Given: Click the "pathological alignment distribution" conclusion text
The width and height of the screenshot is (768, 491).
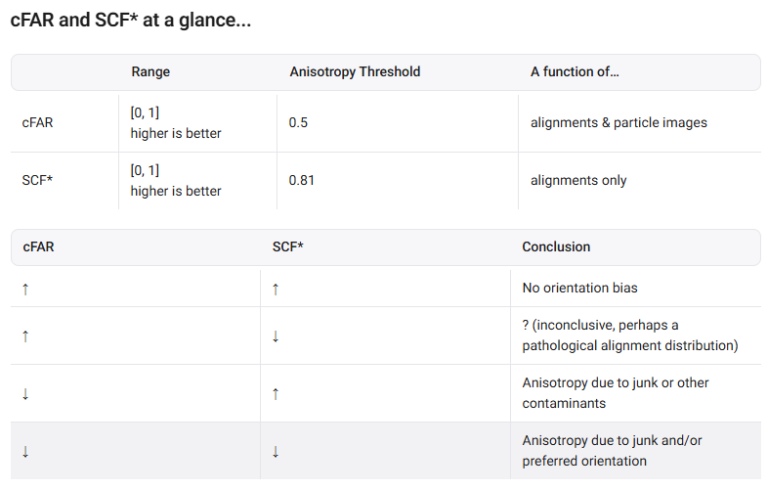Looking at the screenshot, I should tap(629, 346).
